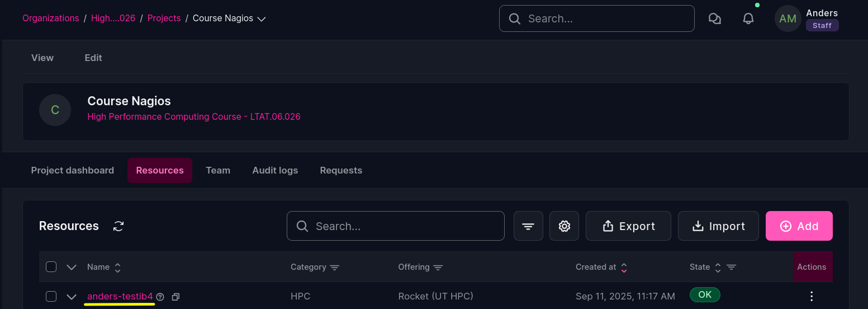This screenshot has width=868, height=309.
Task: Open actions menu for anders-testib4 row
Action: pyautogui.click(x=812, y=296)
